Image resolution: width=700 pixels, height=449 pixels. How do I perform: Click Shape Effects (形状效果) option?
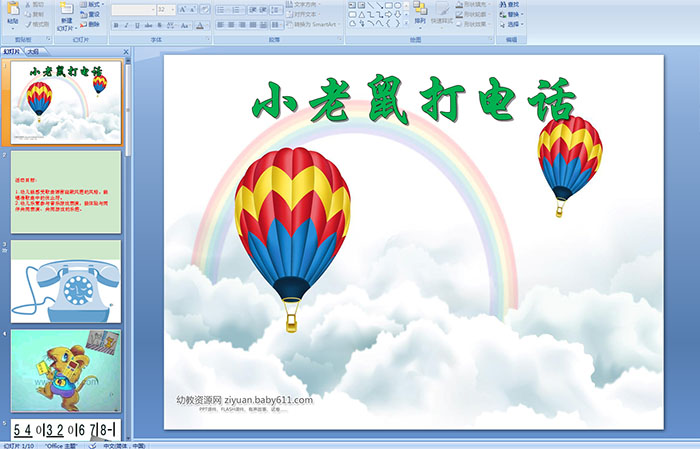pos(473,24)
